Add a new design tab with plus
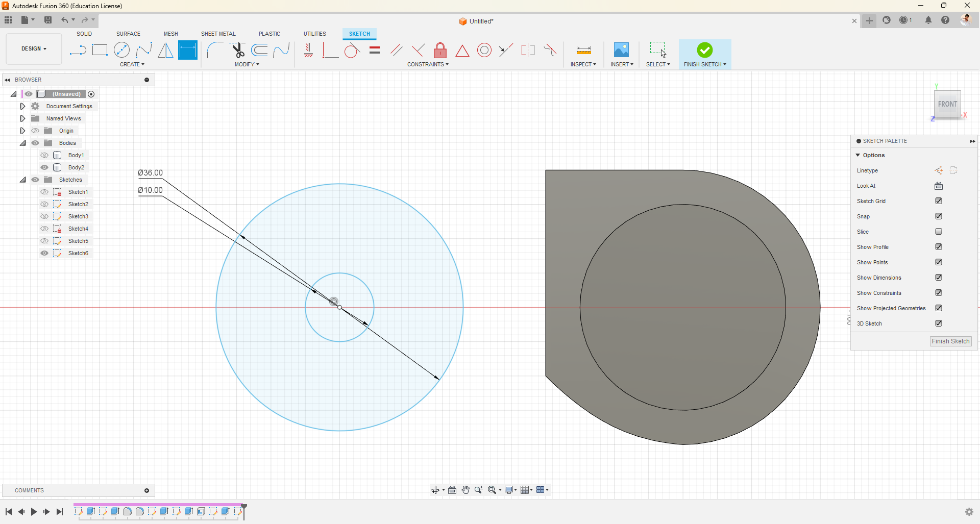 point(869,20)
